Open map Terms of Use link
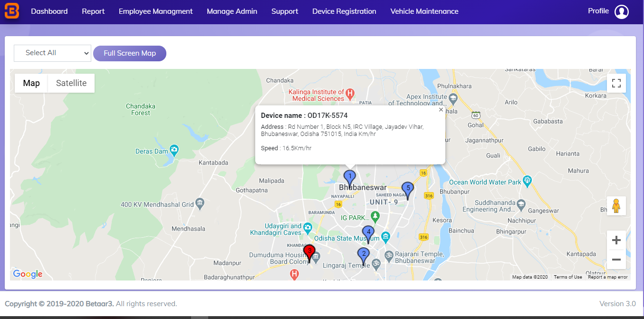Screen dimensions: 644x319 click(x=567, y=277)
